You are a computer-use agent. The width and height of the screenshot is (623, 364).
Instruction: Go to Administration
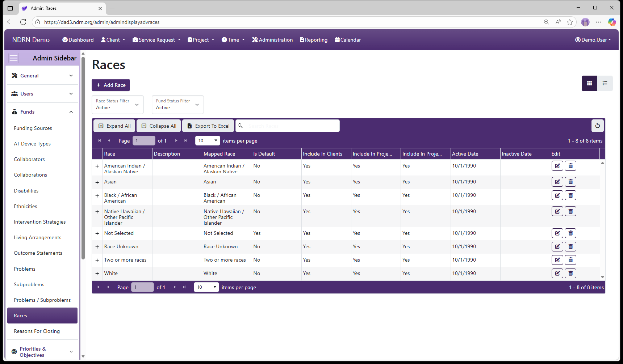tap(272, 40)
